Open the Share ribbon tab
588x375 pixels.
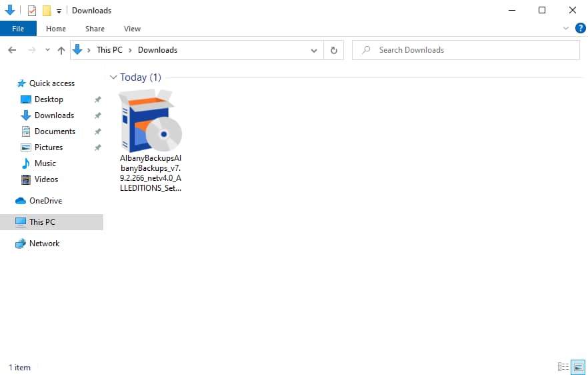95,29
